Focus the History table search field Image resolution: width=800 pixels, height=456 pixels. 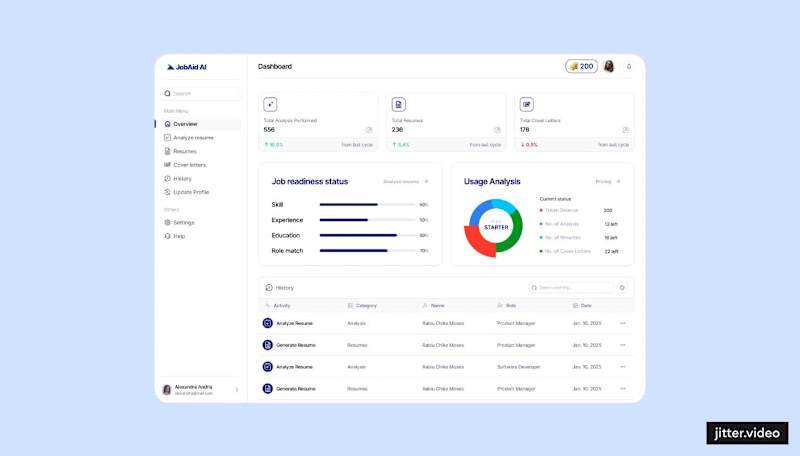[570, 288]
